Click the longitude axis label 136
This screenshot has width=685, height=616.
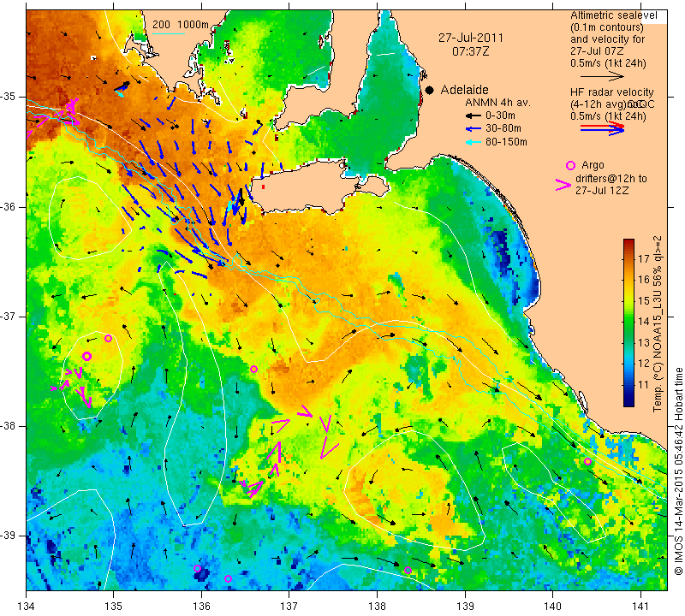click(201, 606)
